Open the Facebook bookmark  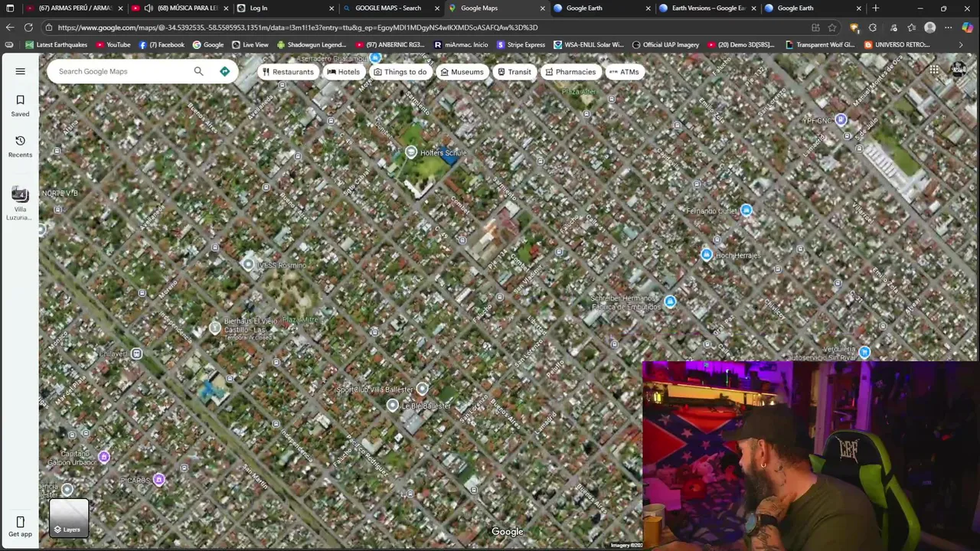pyautogui.click(x=162, y=44)
